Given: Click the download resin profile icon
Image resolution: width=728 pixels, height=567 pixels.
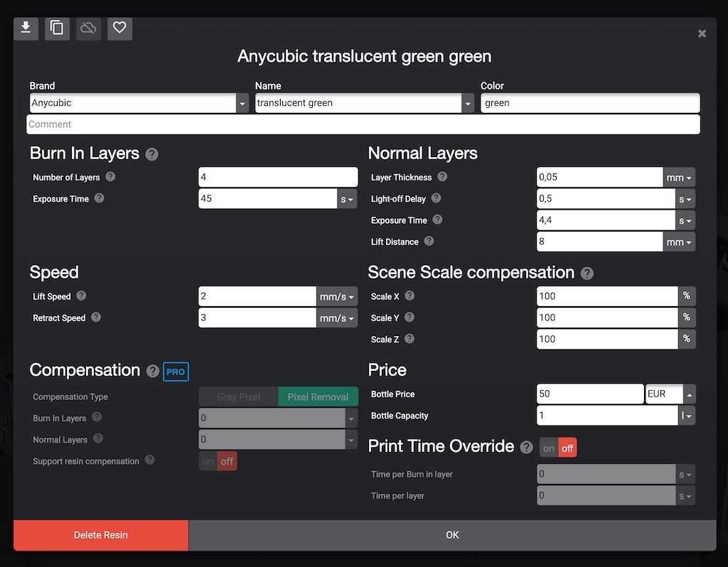Looking at the screenshot, I should coord(26,28).
